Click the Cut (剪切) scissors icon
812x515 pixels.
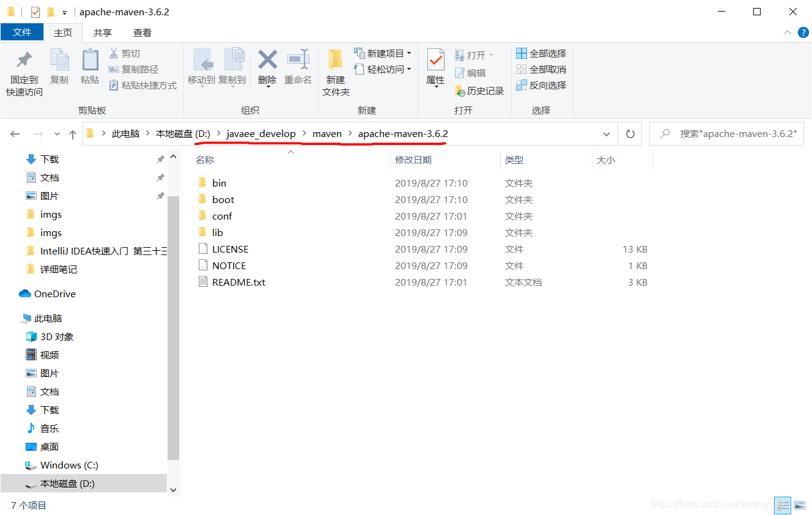(114, 53)
